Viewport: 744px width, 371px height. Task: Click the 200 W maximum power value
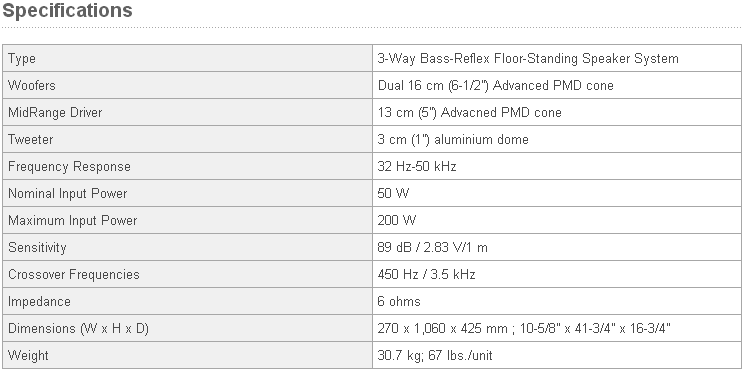point(397,221)
